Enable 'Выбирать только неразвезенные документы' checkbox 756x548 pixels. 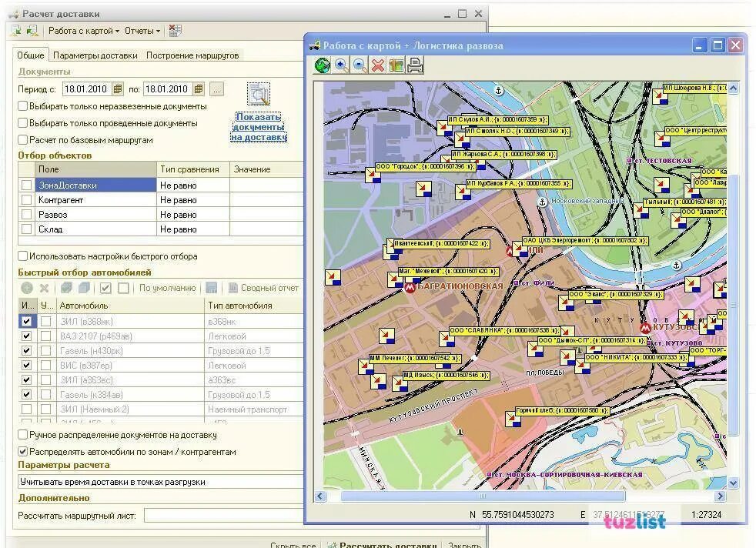(22, 105)
